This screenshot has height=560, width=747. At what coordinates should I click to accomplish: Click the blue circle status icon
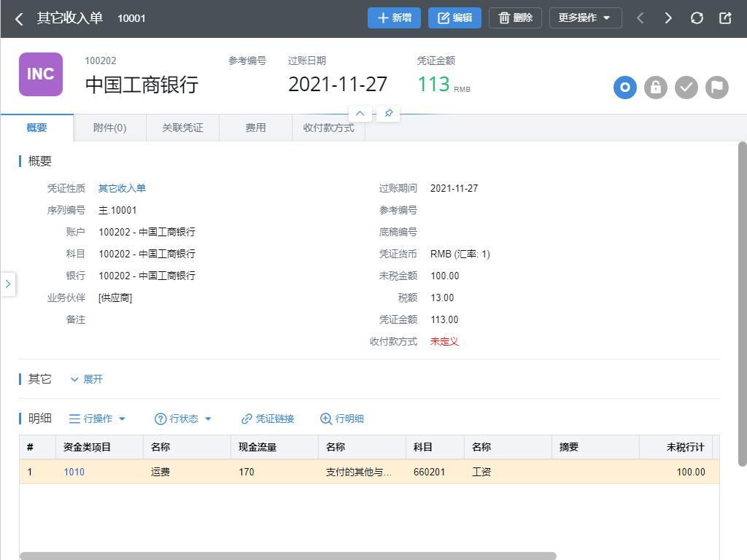pos(625,87)
